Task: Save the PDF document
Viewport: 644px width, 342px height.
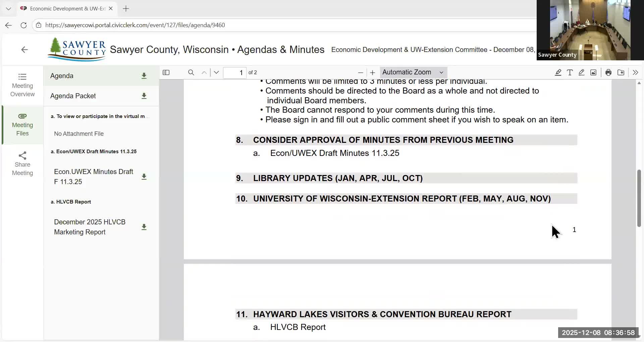Action: (621, 72)
